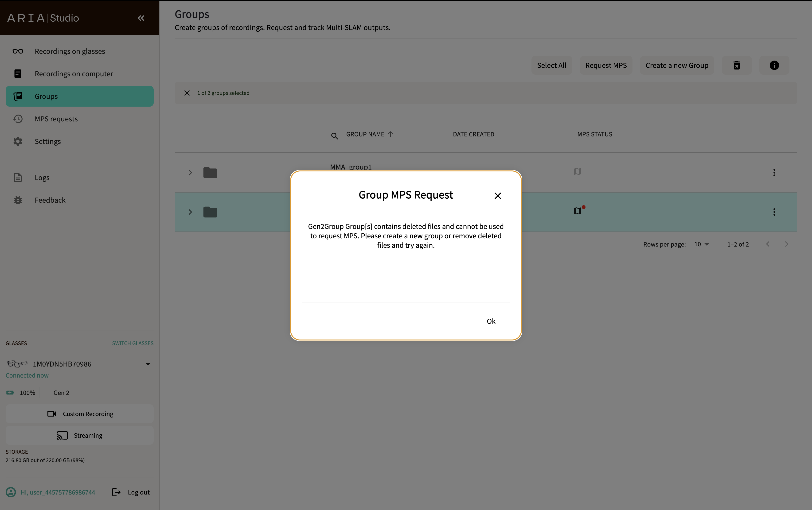Open the Rows per page dropdown
The height and width of the screenshot is (510, 812).
click(x=701, y=244)
